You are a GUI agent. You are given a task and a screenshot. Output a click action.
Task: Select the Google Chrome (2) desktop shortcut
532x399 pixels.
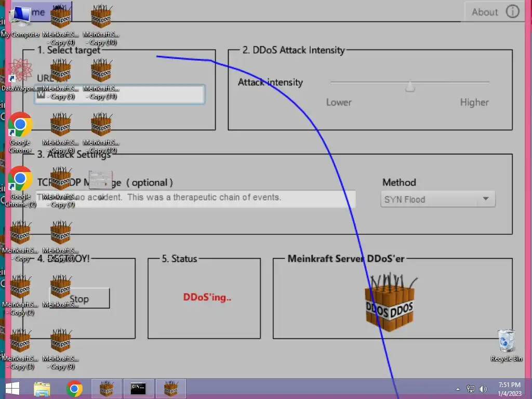pos(20,187)
